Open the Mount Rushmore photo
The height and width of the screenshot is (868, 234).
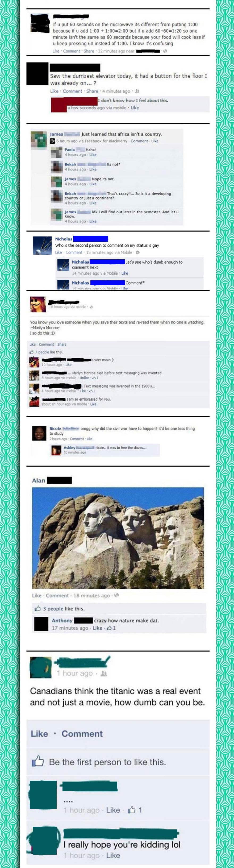click(x=118, y=538)
